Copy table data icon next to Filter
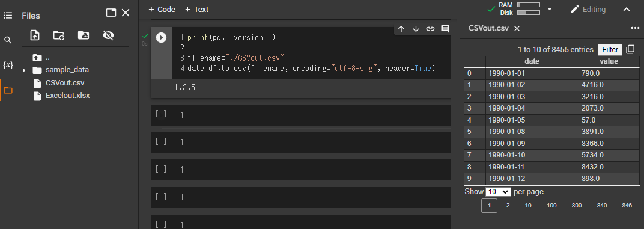Screen dimensions: 644x229 [x=630, y=50]
